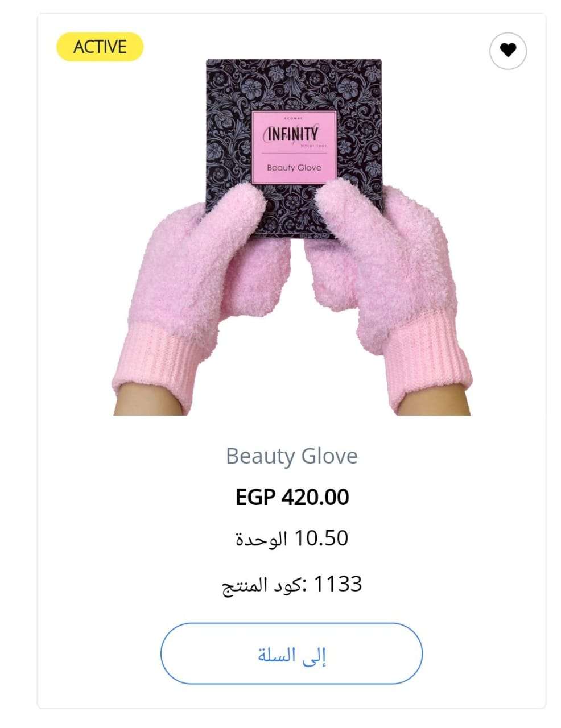Click the INFINITY logo on the product box
Viewport: 561px width, 728px height.
(x=293, y=134)
